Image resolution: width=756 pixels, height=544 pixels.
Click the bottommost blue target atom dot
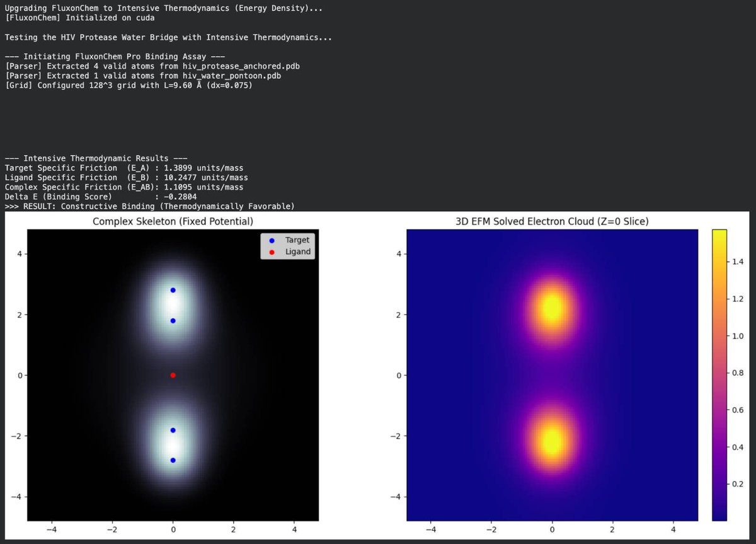(x=173, y=460)
